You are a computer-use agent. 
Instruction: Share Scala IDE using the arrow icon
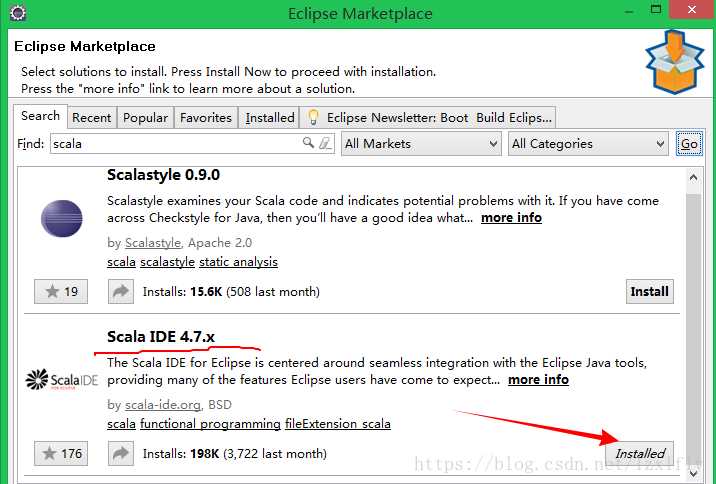click(x=121, y=453)
